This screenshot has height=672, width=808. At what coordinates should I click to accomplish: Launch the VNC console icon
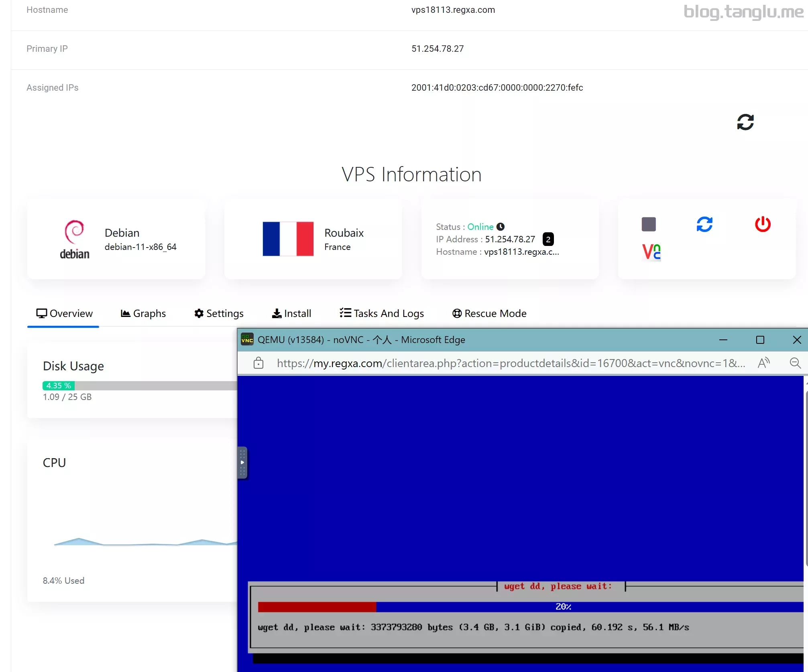pos(651,252)
